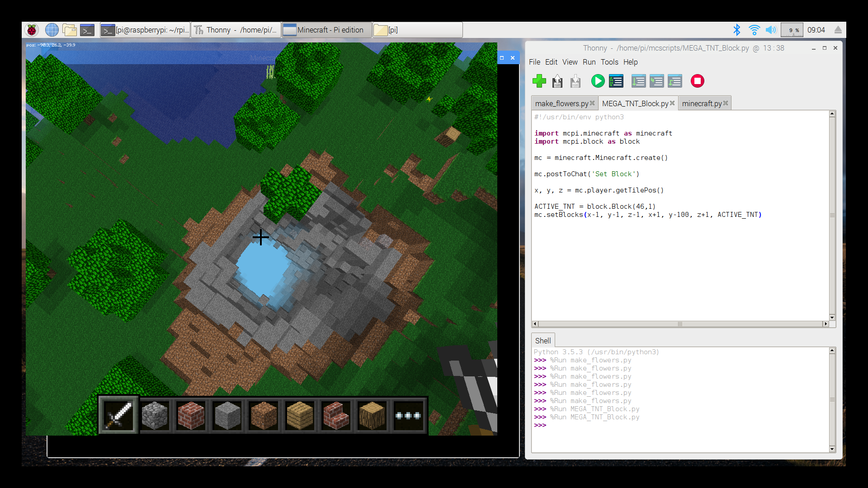Run the MEGA_TNT_Block.py script
This screenshot has height=488, width=868.
[598, 81]
